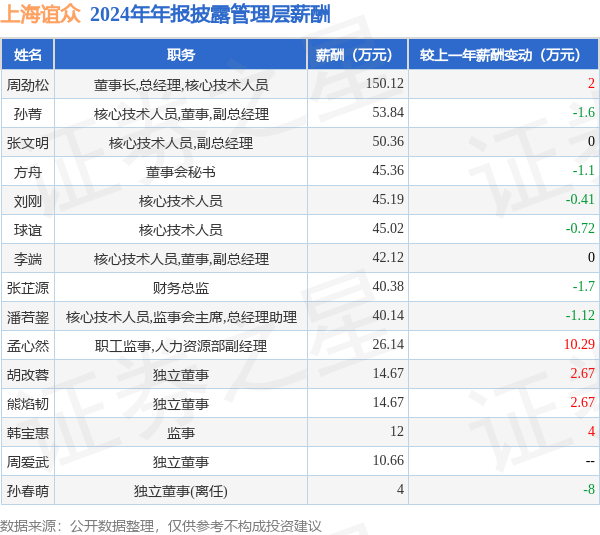Click the position 财务总监
The image size is (600, 535).
coord(181,288)
